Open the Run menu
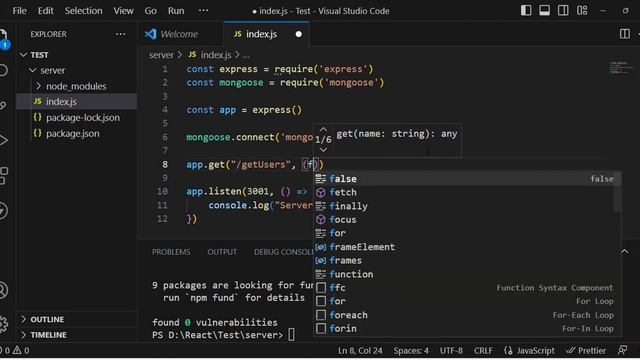640x360 pixels. pos(176,11)
